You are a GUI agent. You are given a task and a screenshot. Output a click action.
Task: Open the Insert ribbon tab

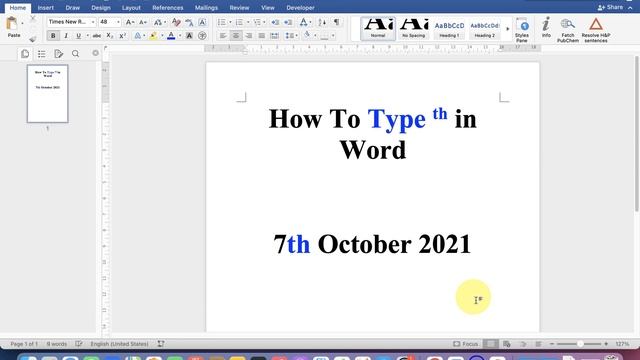[45, 8]
